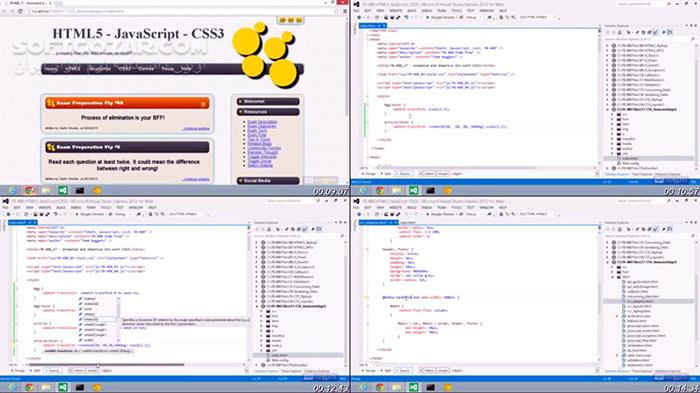Open continue reading link under Process of elimination tip
The width and height of the screenshot is (700, 393).
click(196, 129)
